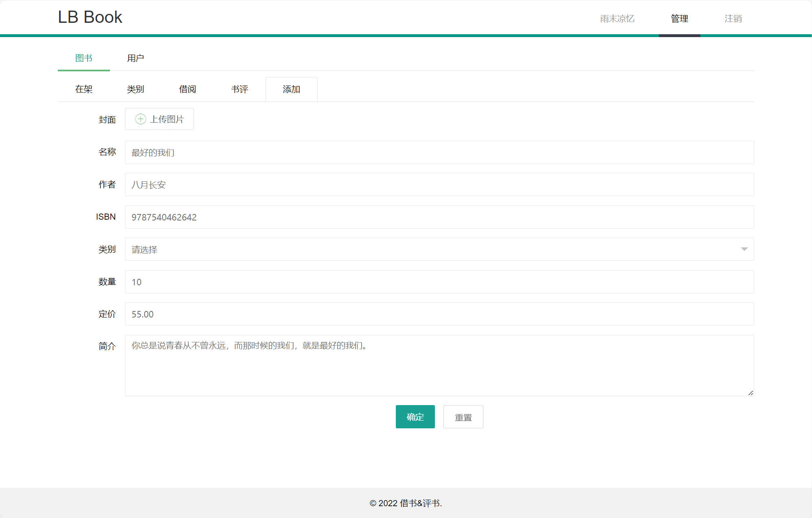The height and width of the screenshot is (518, 812).
Task: Open the 借阅 sub-tab
Action: point(188,89)
